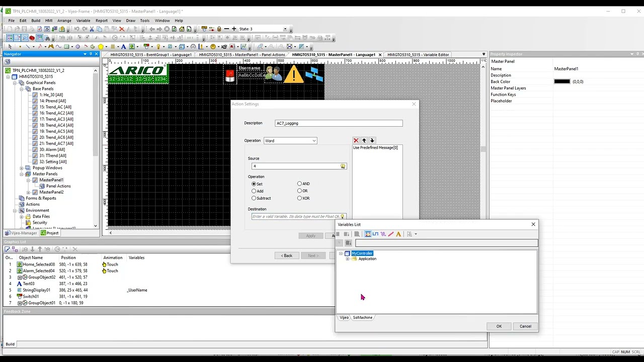
Task: Expand the Application folder in Variables List
Action: click(x=347, y=259)
